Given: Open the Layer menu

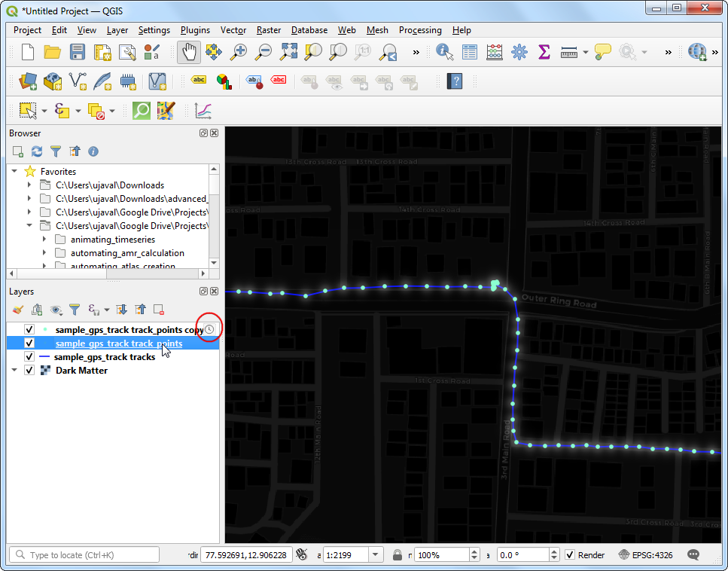Looking at the screenshot, I should tap(117, 30).
